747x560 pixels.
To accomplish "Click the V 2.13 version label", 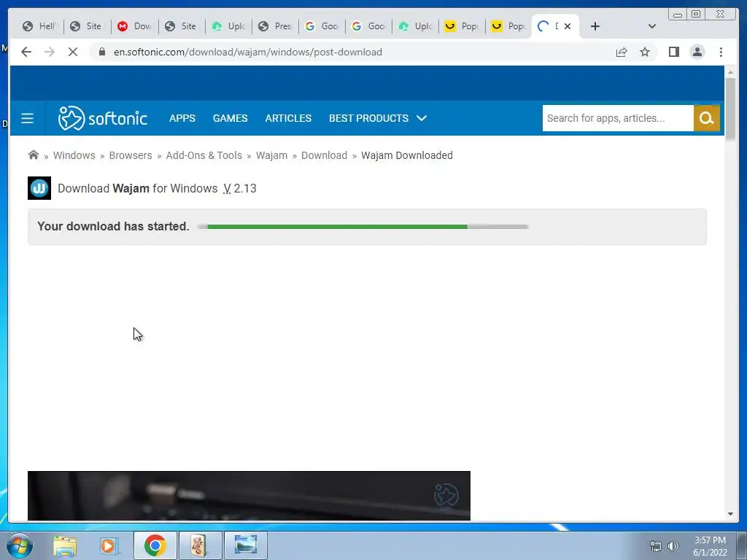I will pyautogui.click(x=239, y=189).
